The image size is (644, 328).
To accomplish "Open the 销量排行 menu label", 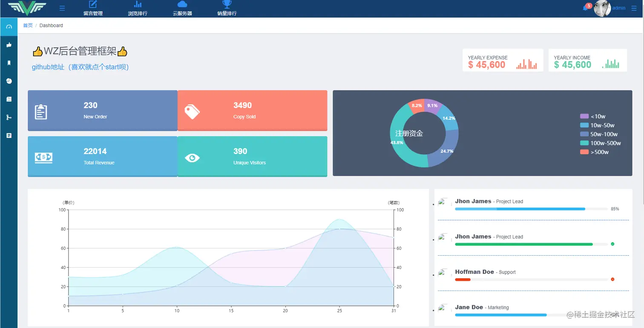I will [x=227, y=13].
